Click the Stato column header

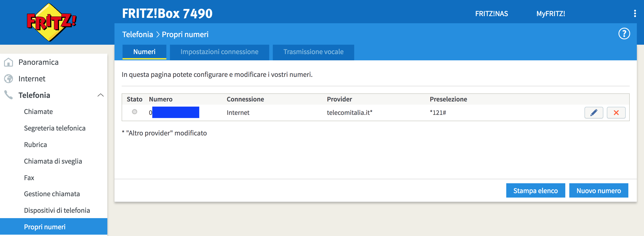click(134, 99)
